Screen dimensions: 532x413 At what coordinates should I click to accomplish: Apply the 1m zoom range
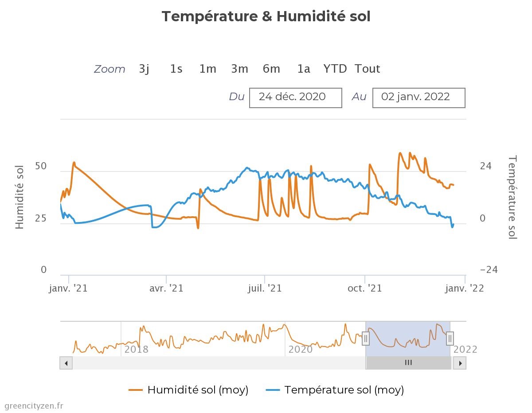pyautogui.click(x=207, y=69)
